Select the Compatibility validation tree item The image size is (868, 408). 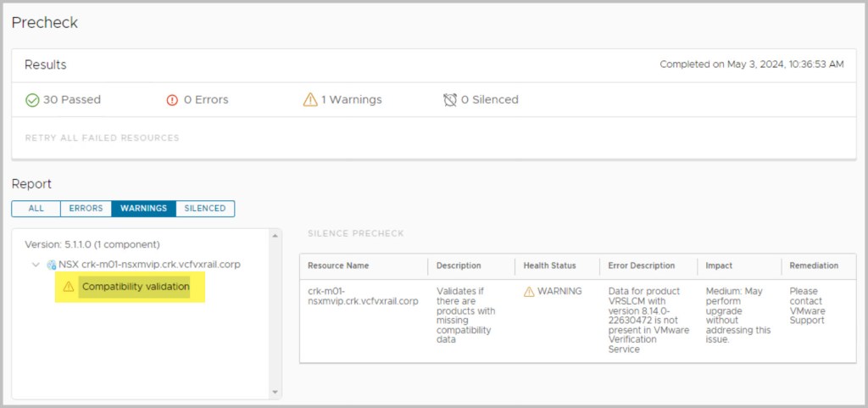click(135, 288)
